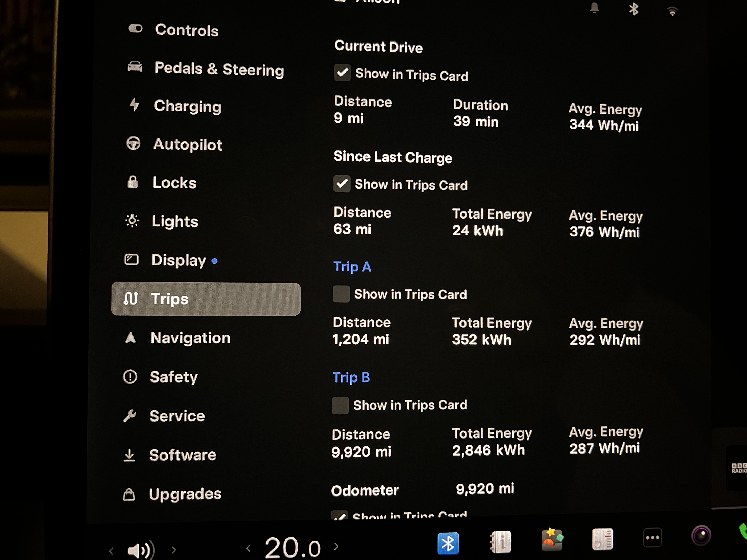Viewport: 747px width, 560px height.
Task: Enable Trip A Show in Trips Card
Action: 341,294
